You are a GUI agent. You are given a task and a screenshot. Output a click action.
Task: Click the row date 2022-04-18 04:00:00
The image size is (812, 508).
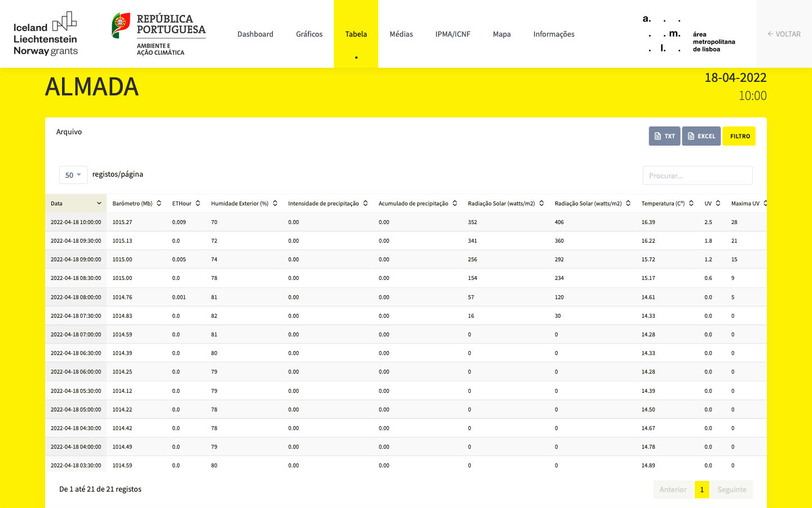coord(76,447)
